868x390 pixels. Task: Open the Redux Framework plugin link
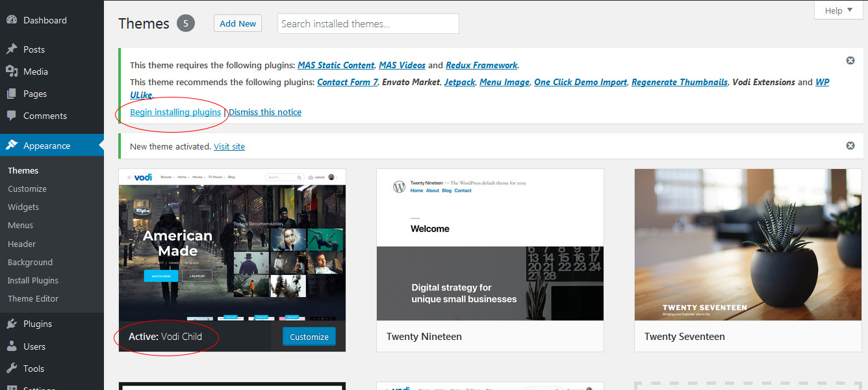(x=481, y=65)
